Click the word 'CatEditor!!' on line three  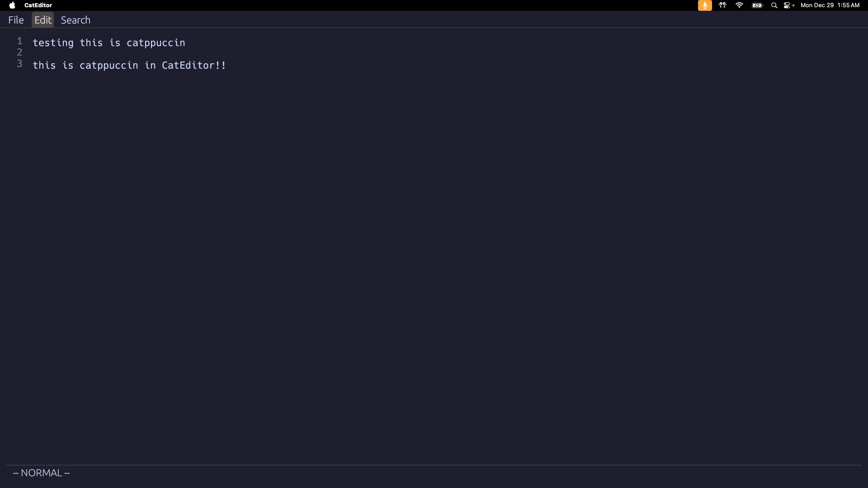[x=193, y=66]
